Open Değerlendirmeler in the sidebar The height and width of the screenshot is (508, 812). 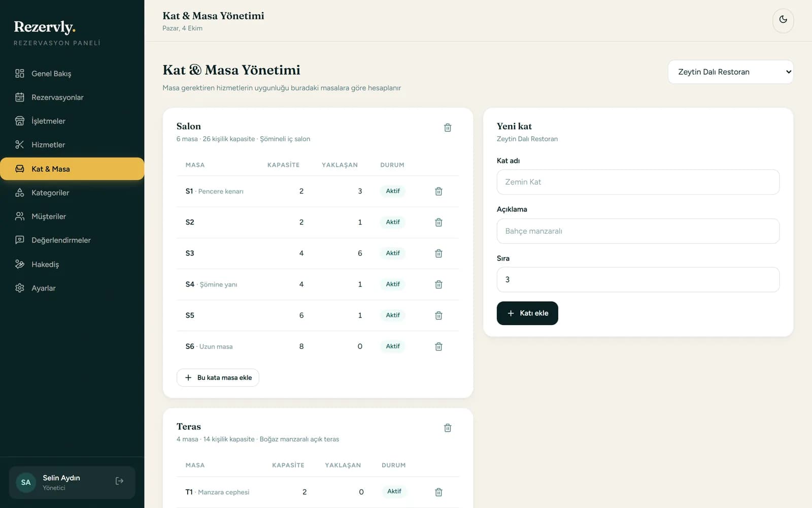[x=72, y=240]
